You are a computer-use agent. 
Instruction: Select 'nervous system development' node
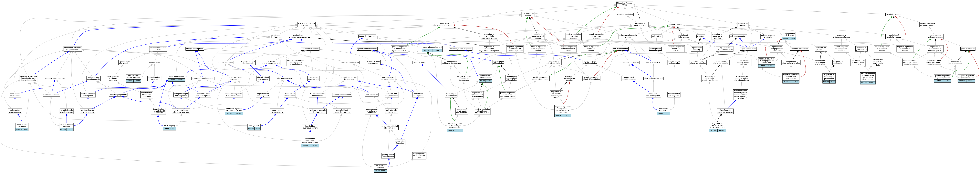[373, 62]
